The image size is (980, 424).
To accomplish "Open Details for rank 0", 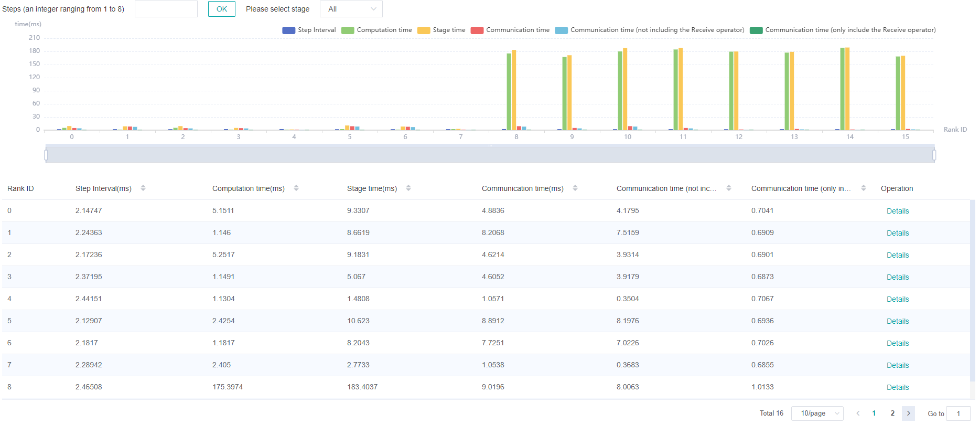I will pos(897,211).
